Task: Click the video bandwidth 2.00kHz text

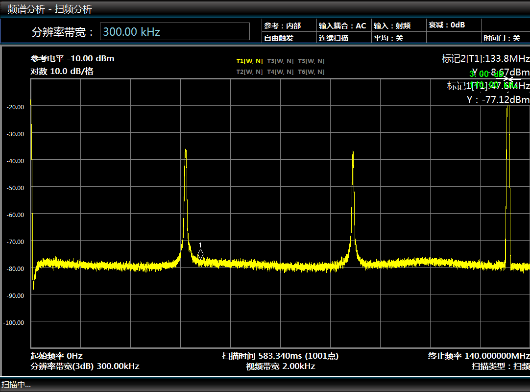Action: (x=281, y=366)
